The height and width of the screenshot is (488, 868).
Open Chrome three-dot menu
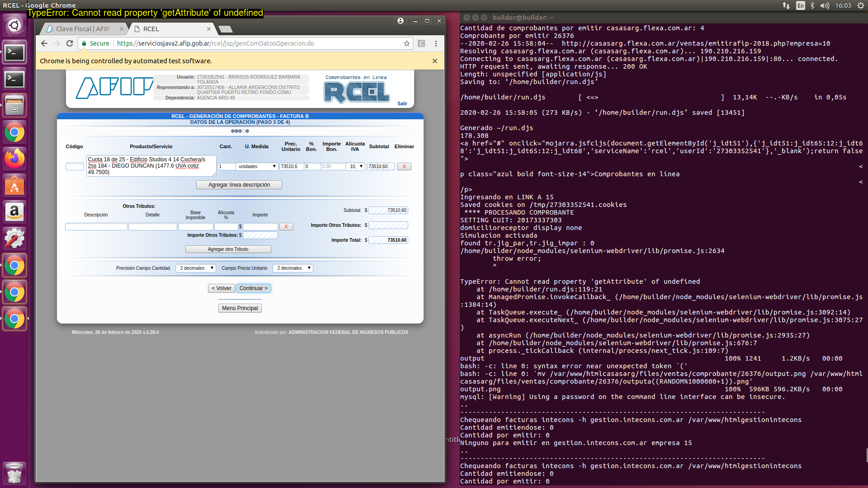[436, 43]
